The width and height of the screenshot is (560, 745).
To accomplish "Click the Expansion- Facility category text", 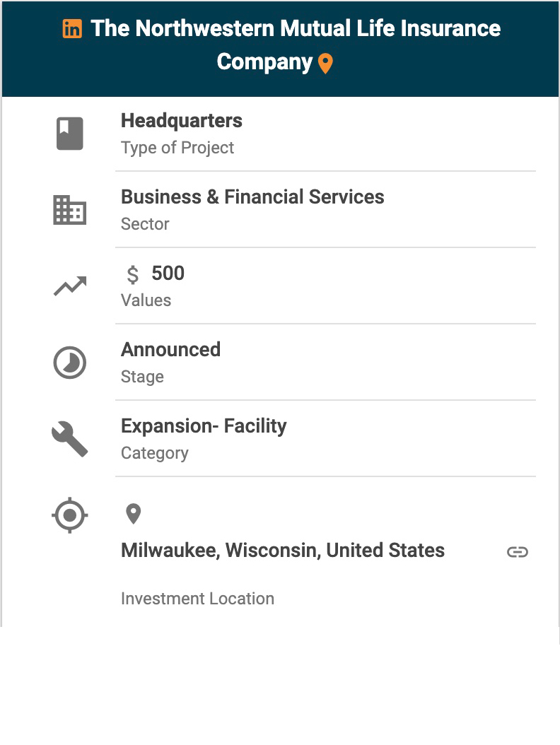I will (204, 426).
